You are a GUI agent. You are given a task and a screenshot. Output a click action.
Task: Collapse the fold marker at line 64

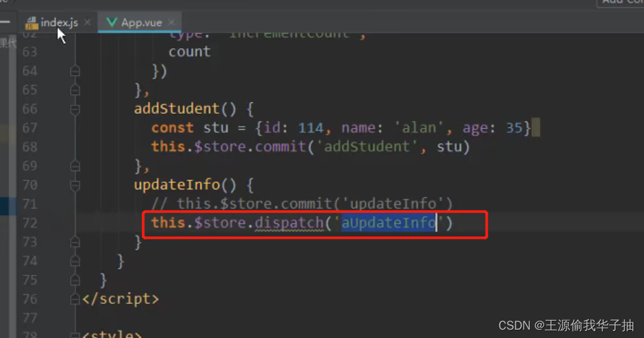pos(75,71)
